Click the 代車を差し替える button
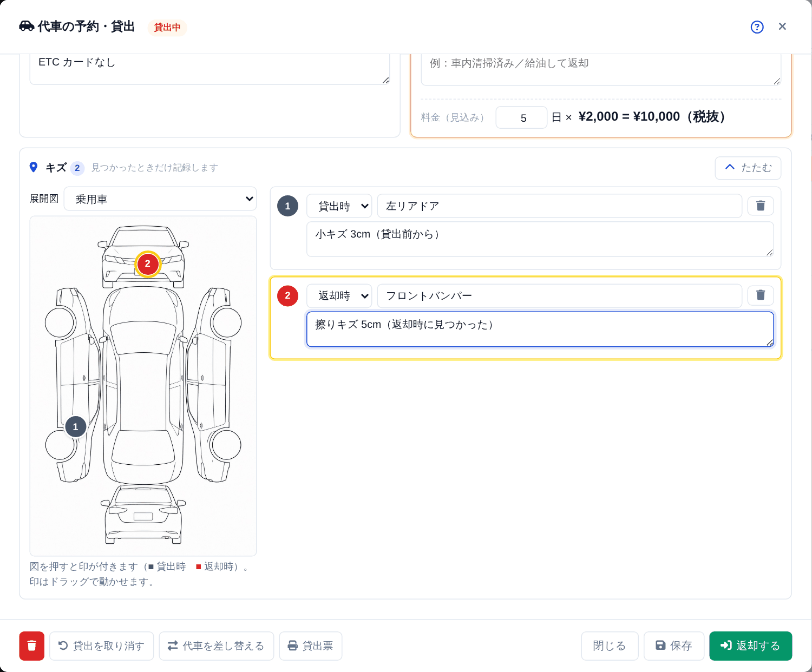Viewport: 812px width, 672px height. pos(217,646)
